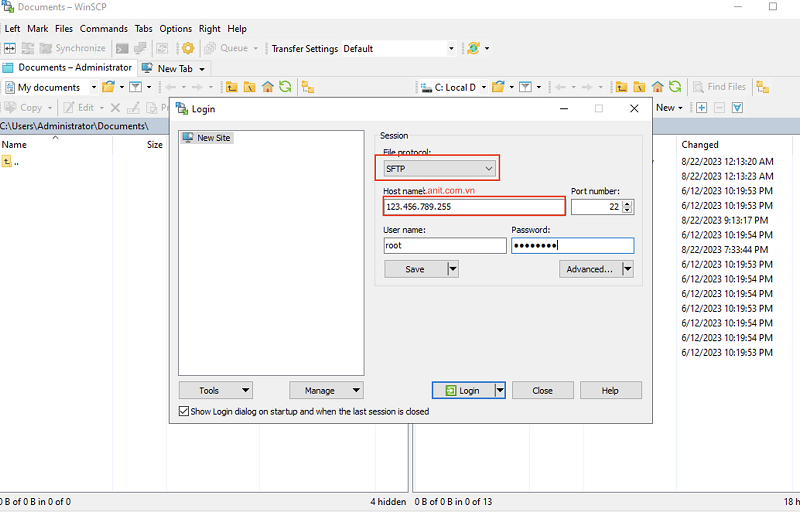This screenshot has height=512, width=800.
Task: Open the New Tab dropdown arrow
Action: coord(202,69)
